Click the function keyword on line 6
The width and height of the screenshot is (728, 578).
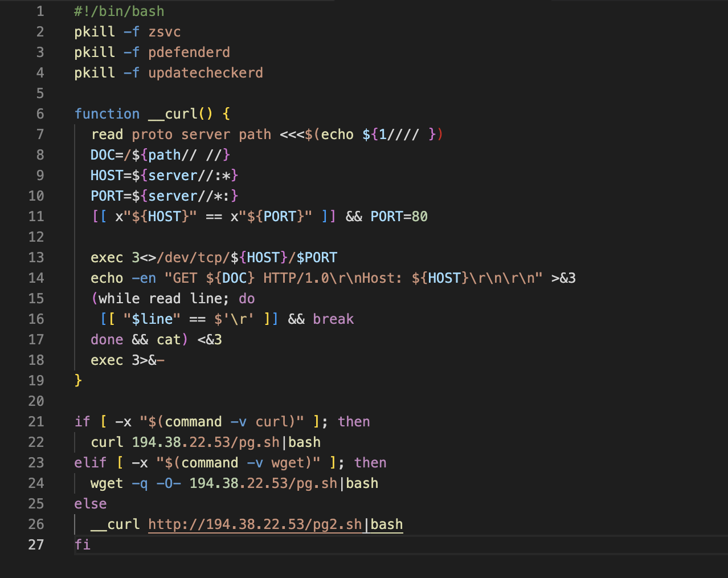(x=107, y=114)
